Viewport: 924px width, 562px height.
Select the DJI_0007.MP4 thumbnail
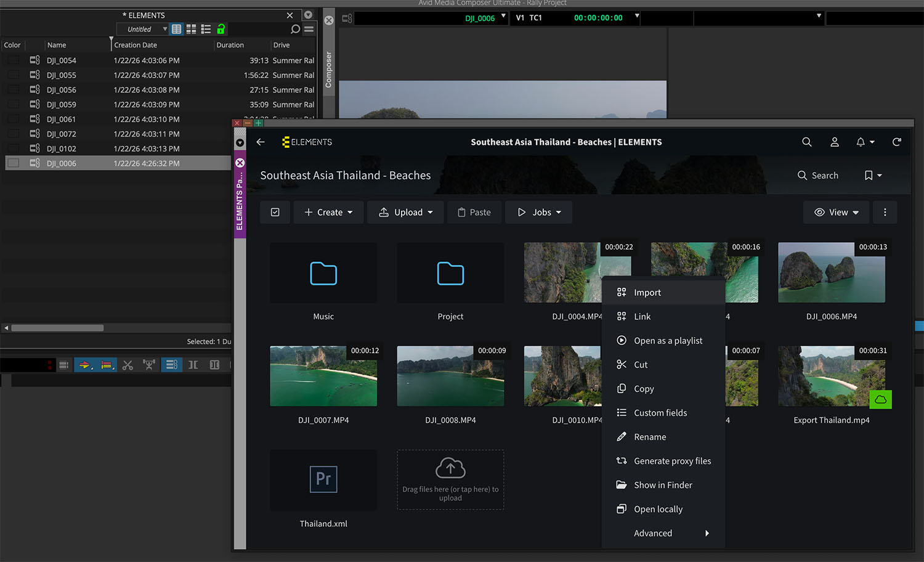click(323, 376)
